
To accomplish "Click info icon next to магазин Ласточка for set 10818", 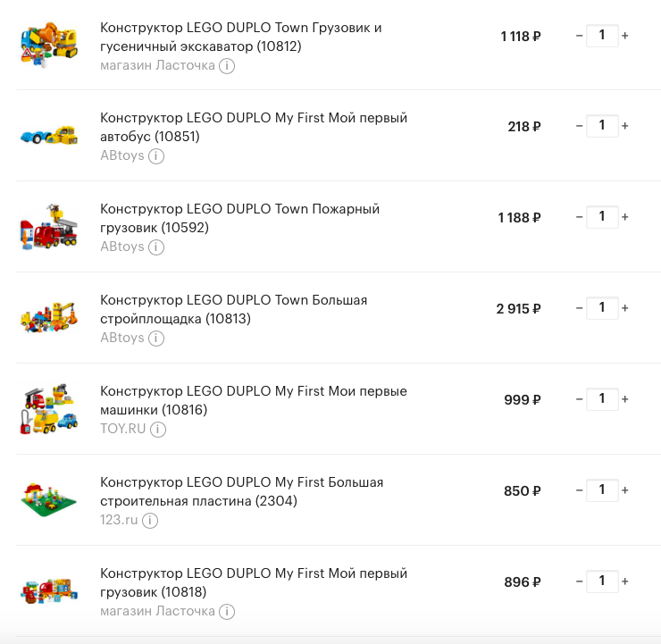I will (x=227, y=612).
